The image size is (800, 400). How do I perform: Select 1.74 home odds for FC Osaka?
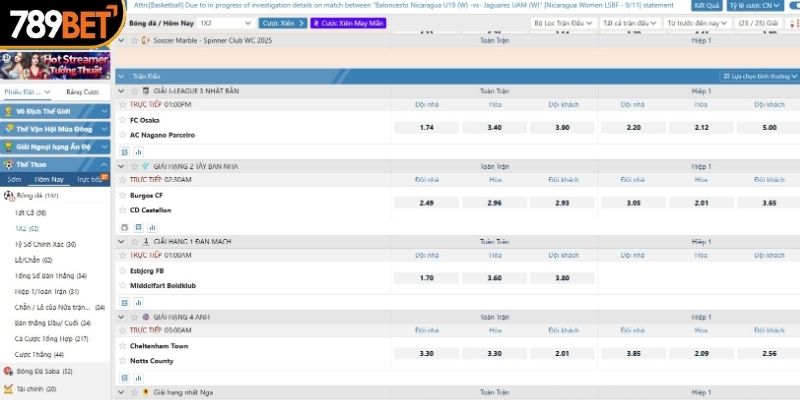(426, 128)
